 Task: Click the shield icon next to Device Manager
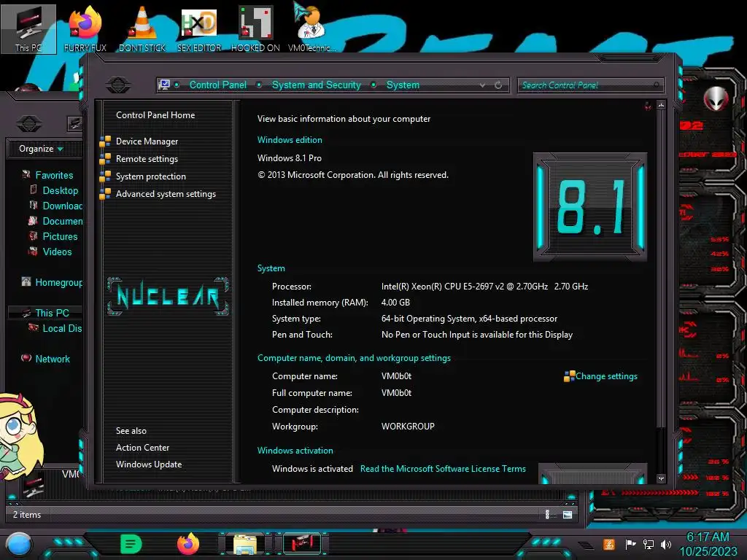[x=105, y=141]
